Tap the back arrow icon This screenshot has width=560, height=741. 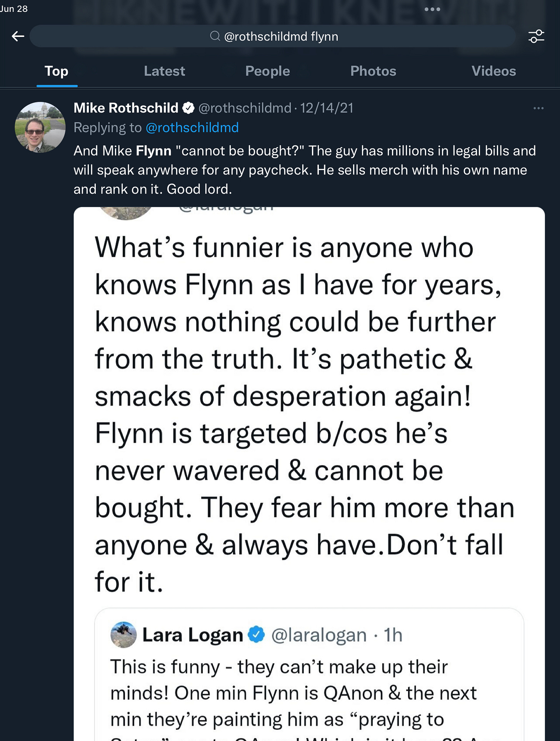click(x=18, y=37)
